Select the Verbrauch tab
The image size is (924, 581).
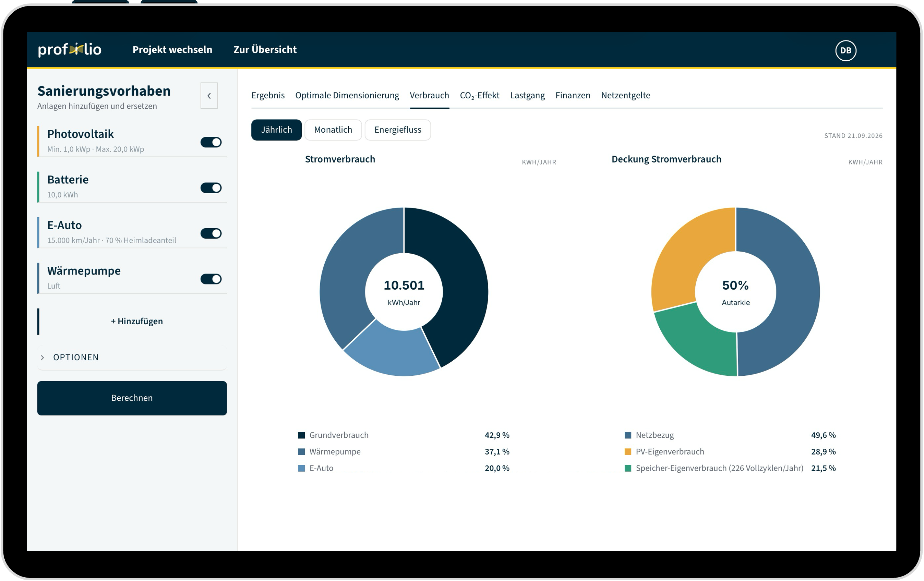[429, 95]
